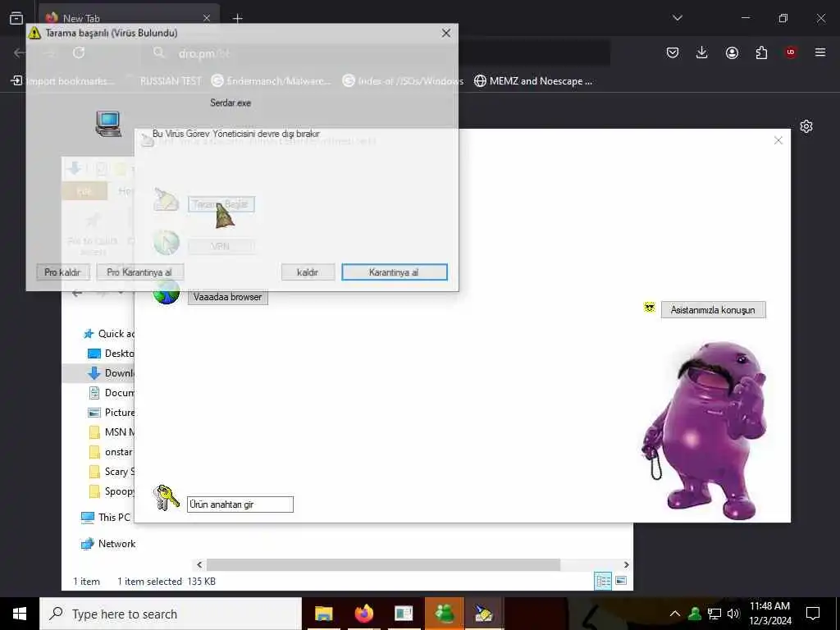Select Quick access in Explorer sidebar

pyautogui.click(x=109, y=334)
